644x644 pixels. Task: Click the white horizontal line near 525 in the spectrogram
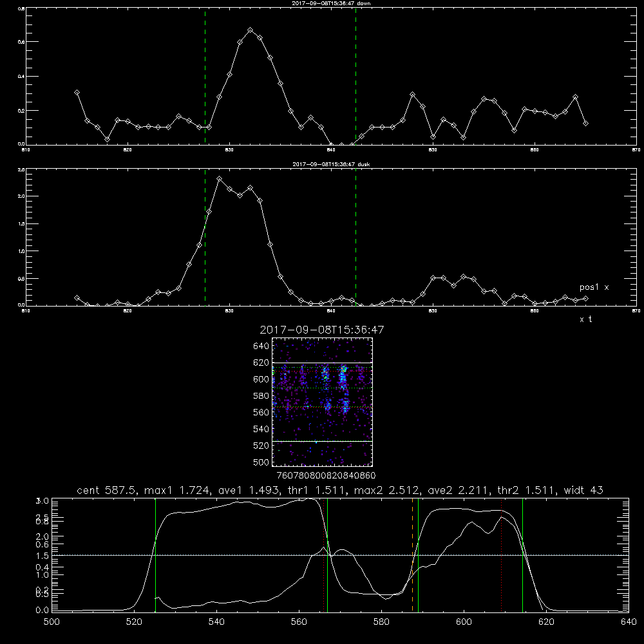tap(323, 441)
